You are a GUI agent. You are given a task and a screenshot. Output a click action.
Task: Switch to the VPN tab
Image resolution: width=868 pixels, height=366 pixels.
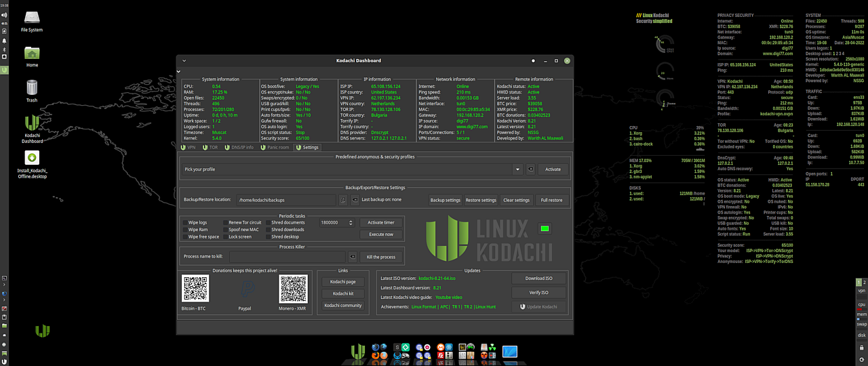(189, 147)
